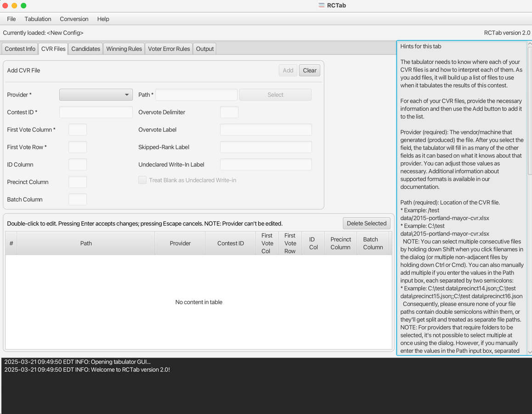Switch to the Contest Info tab

click(x=20, y=49)
